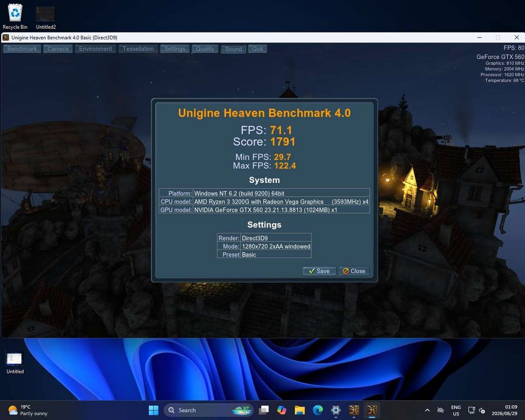Open the weather widget showing 19°C
This screenshot has width=525, height=420.
point(28,410)
